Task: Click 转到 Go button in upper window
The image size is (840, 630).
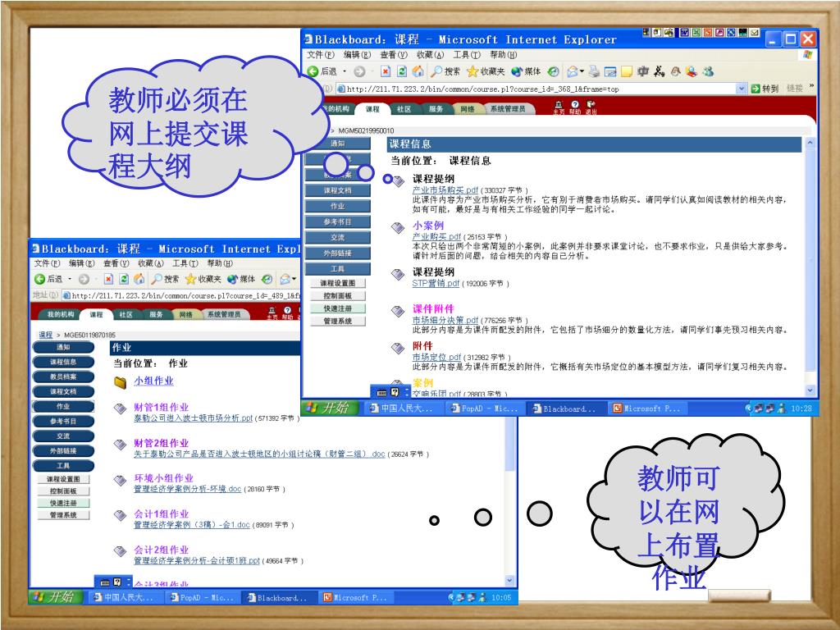Action: coord(765,89)
